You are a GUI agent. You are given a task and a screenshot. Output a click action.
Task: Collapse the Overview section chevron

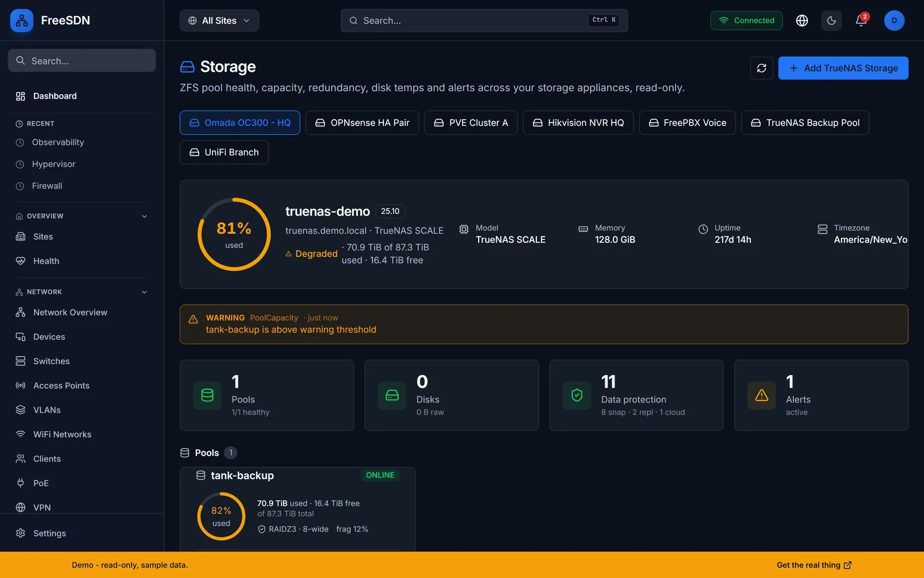[x=144, y=216]
